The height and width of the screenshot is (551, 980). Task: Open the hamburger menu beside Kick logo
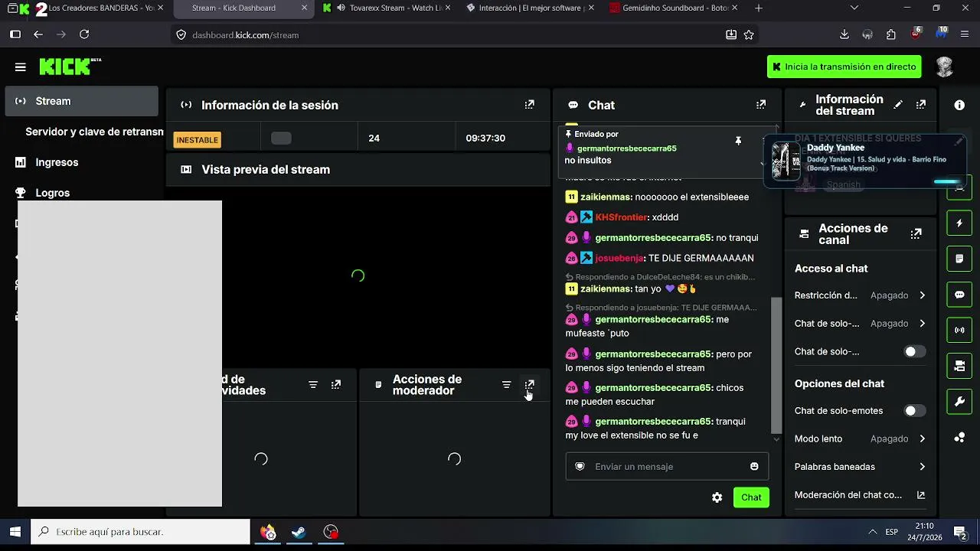pos(21,67)
